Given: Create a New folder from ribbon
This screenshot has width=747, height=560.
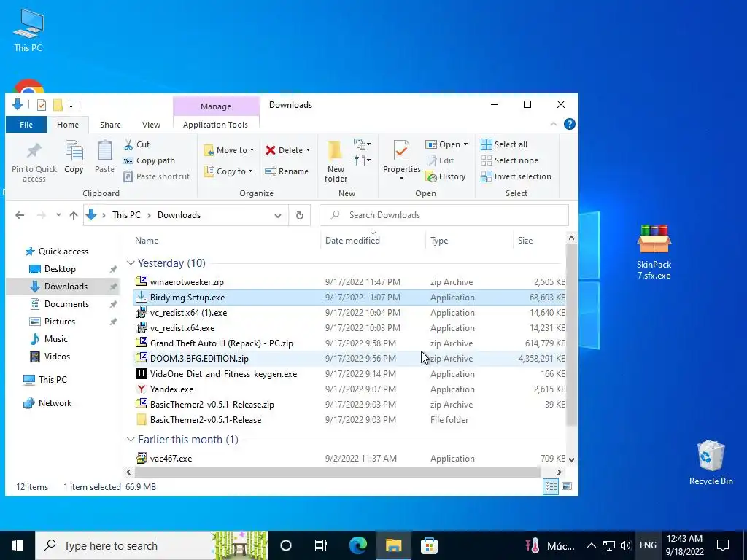Looking at the screenshot, I should [336, 162].
